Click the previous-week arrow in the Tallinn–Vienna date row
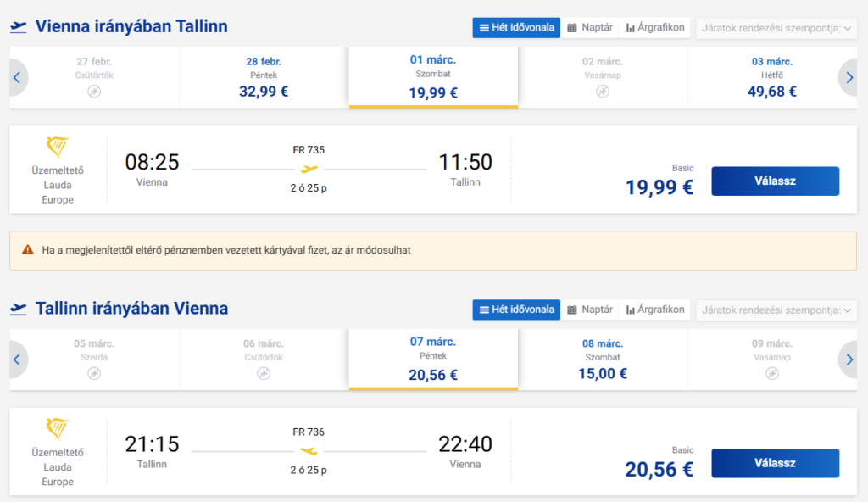 [18, 360]
